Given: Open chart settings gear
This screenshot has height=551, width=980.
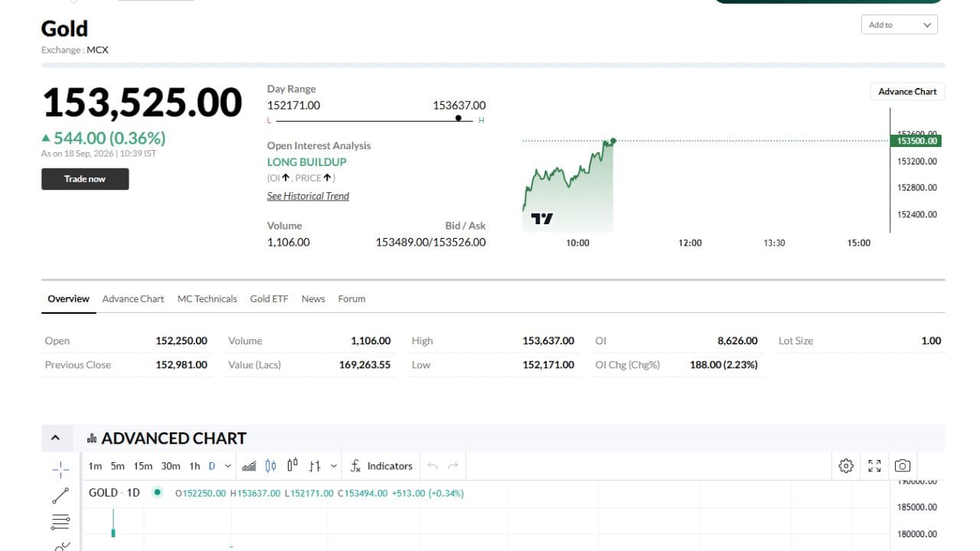Looking at the screenshot, I should (846, 465).
